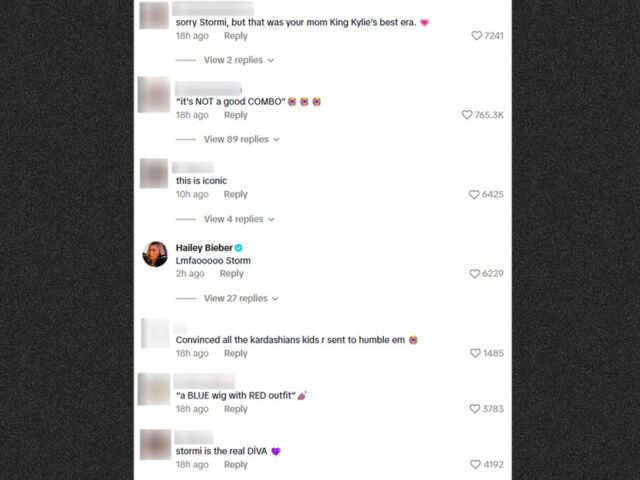Like the "Lmfaooooo Storm" comment
Image resolution: width=640 pixels, height=480 pixels.
coord(474,274)
